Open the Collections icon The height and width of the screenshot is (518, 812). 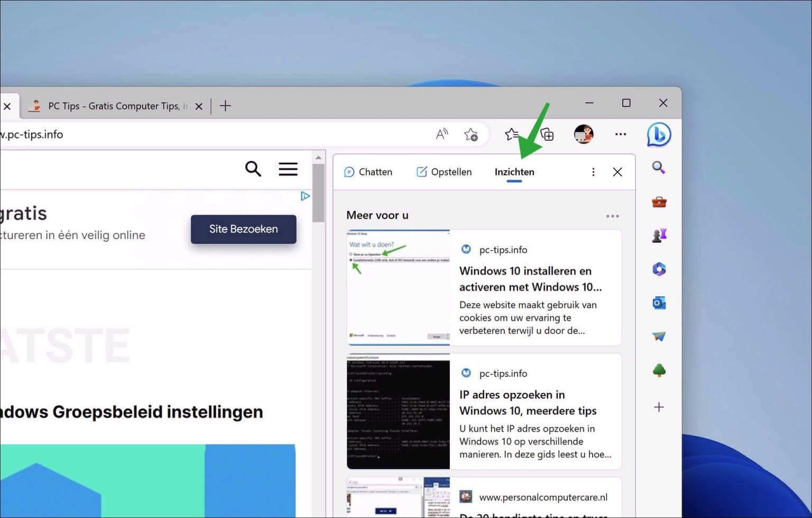pos(548,134)
